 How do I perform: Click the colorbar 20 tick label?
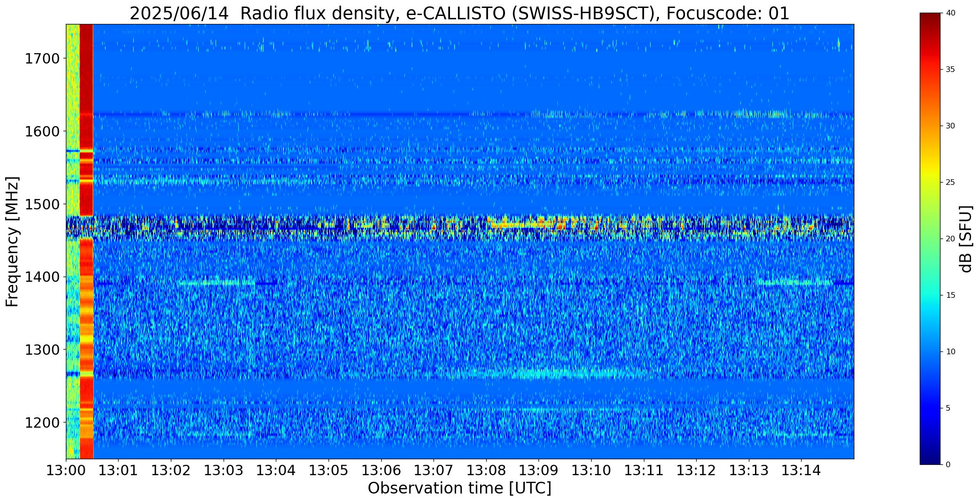(x=950, y=239)
